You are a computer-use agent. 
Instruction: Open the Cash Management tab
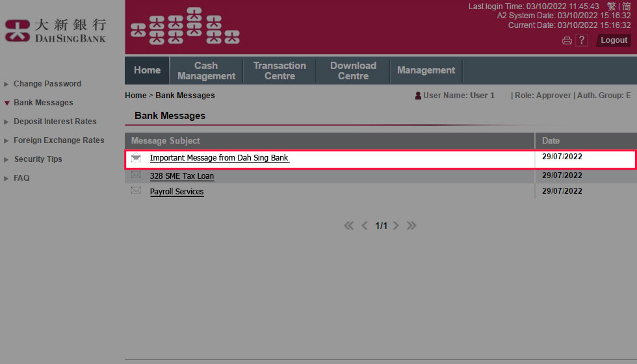click(206, 71)
